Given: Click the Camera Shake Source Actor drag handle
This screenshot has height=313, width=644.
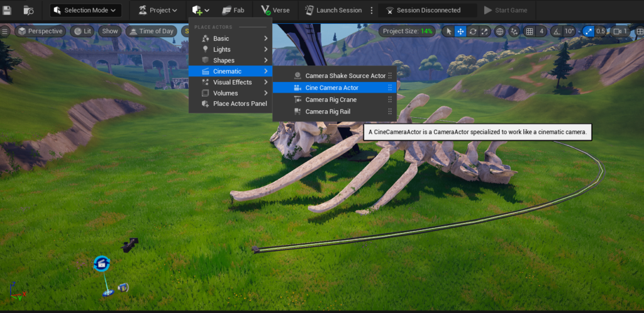Looking at the screenshot, I should [x=390, y=76].
